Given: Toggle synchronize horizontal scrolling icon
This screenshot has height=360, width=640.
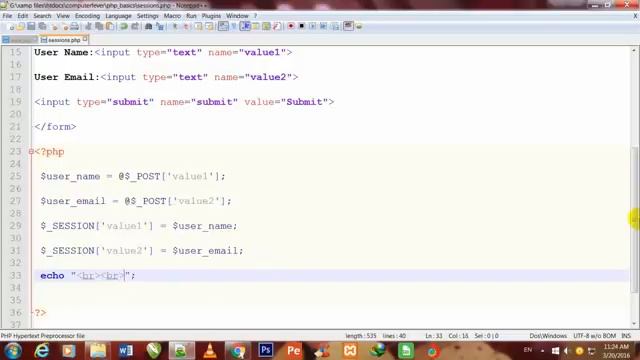Looking at the screenshot, I should (x=210, y=27).
